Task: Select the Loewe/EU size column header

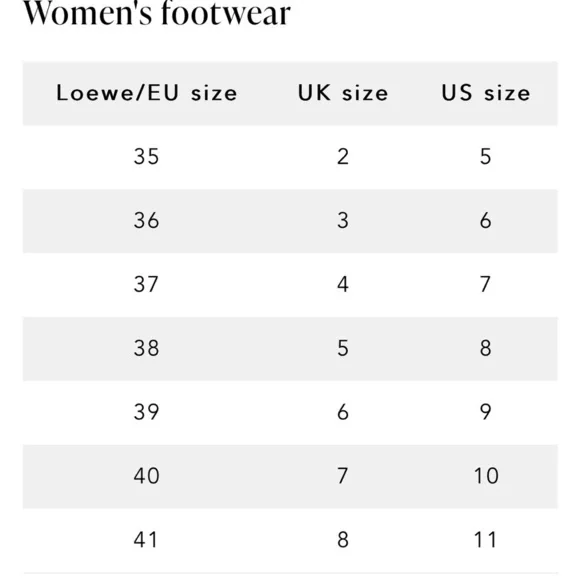Action: coord(146,93)
